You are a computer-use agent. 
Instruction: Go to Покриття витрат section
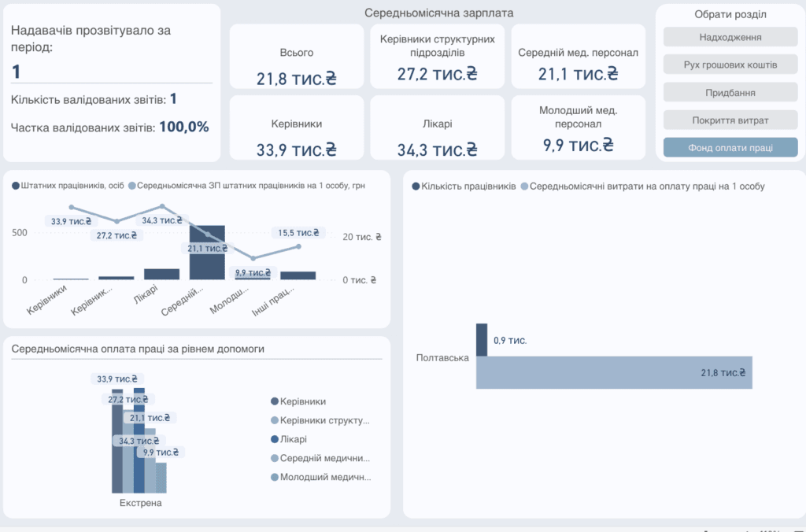(730, 120)
